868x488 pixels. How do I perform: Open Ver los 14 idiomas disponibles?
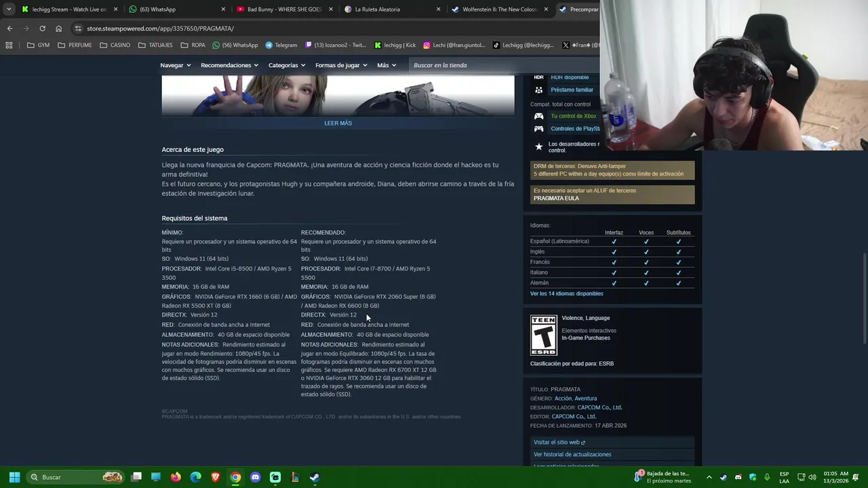(566, 293)
